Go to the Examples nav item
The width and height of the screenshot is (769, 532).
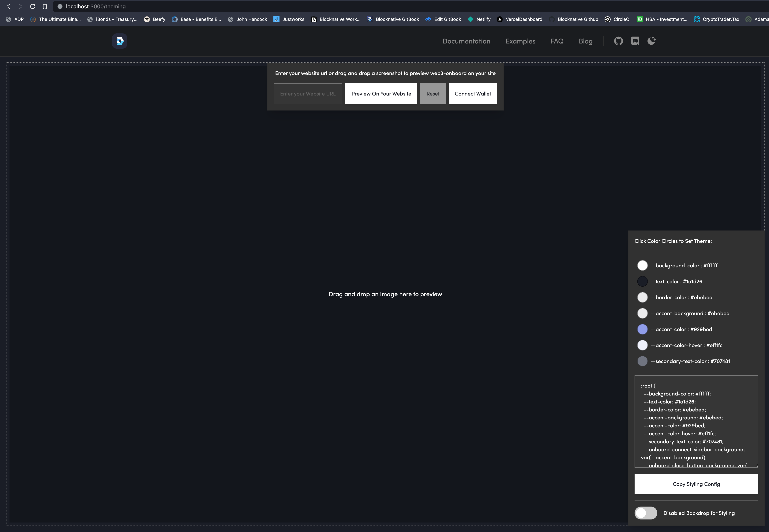coord(520,41)
